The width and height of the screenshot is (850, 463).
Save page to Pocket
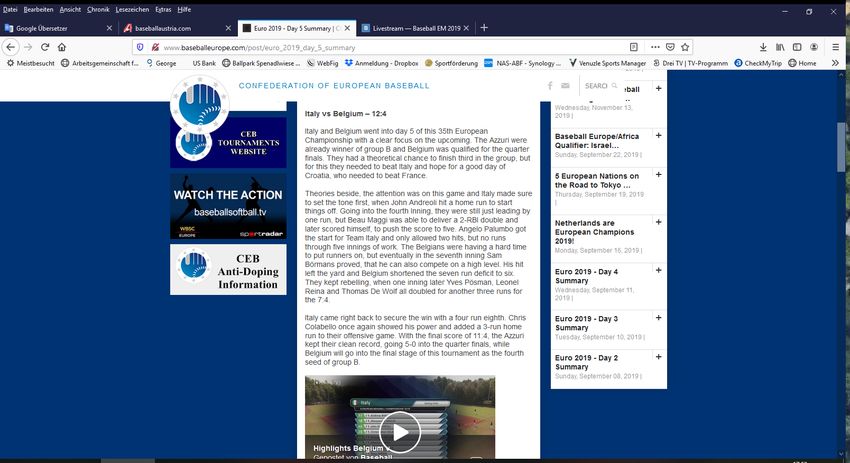click(670, 47)
